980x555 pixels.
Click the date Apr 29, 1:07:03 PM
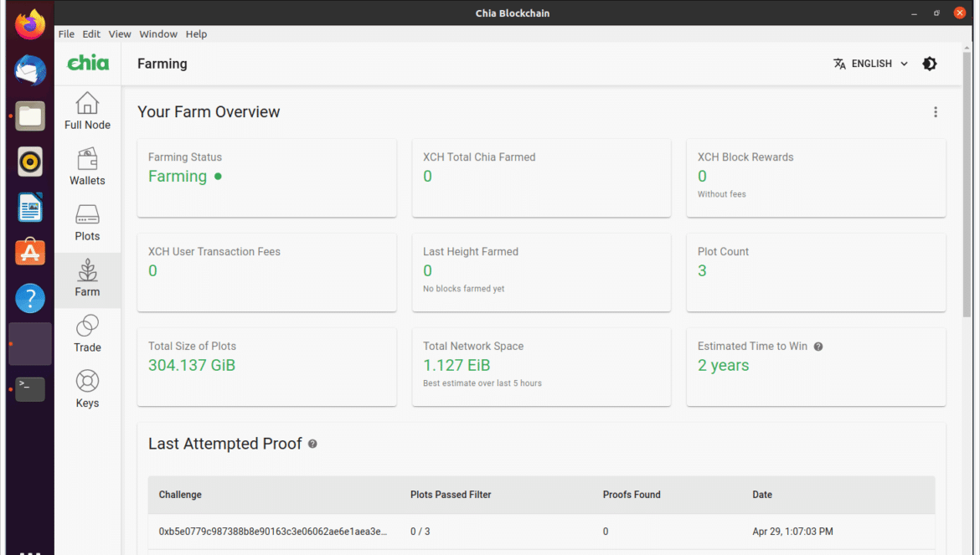(792, 532)
